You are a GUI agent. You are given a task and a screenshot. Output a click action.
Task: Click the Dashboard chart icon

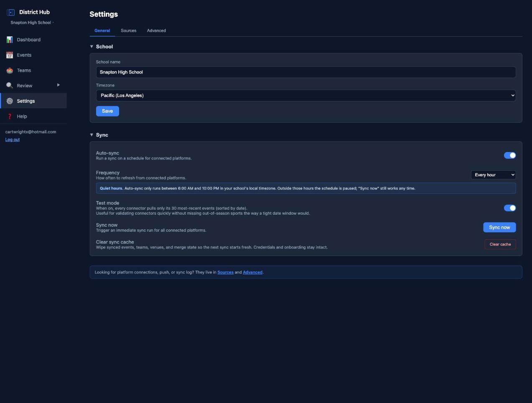10,40
